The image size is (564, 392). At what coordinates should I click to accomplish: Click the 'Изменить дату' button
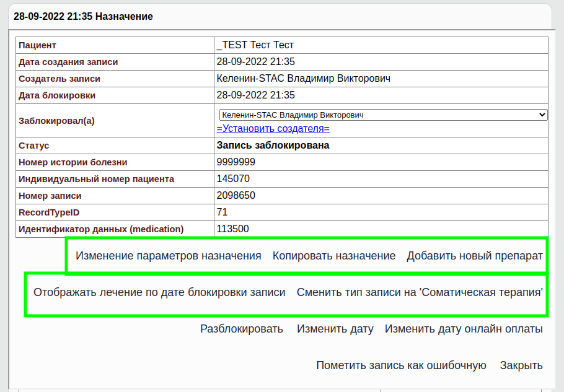pyautogui.click(x=335, y=329)
